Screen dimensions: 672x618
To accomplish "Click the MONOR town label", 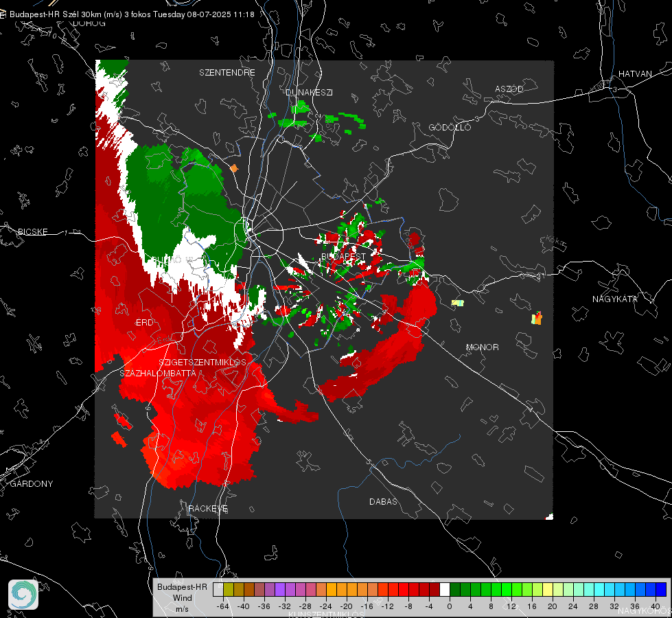I will (x=482, y=347).
